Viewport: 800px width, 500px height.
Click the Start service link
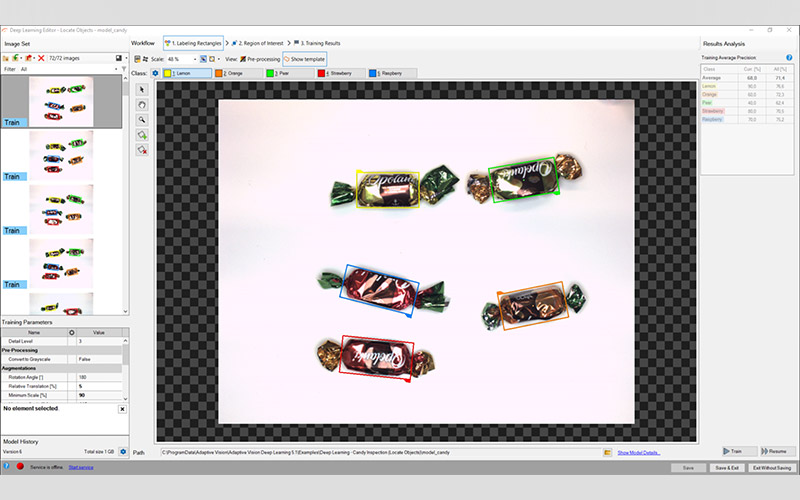[x=81, y=467]
